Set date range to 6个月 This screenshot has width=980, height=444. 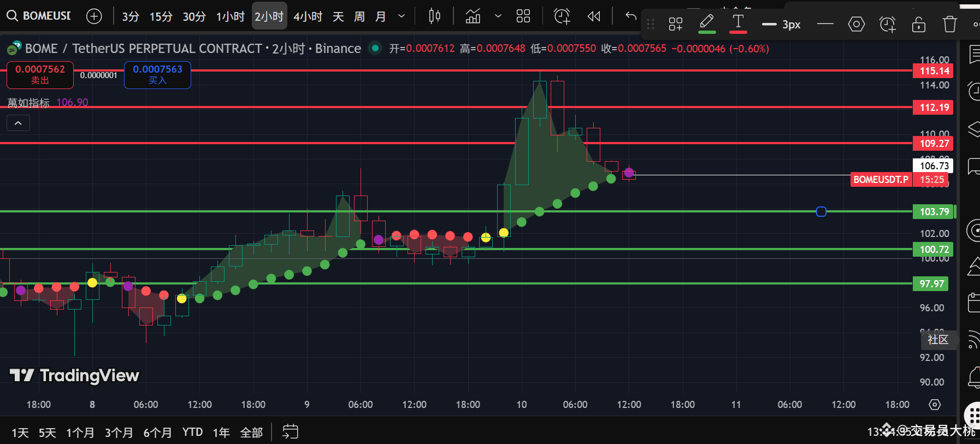pyautogui.click(x=157, y=433)
